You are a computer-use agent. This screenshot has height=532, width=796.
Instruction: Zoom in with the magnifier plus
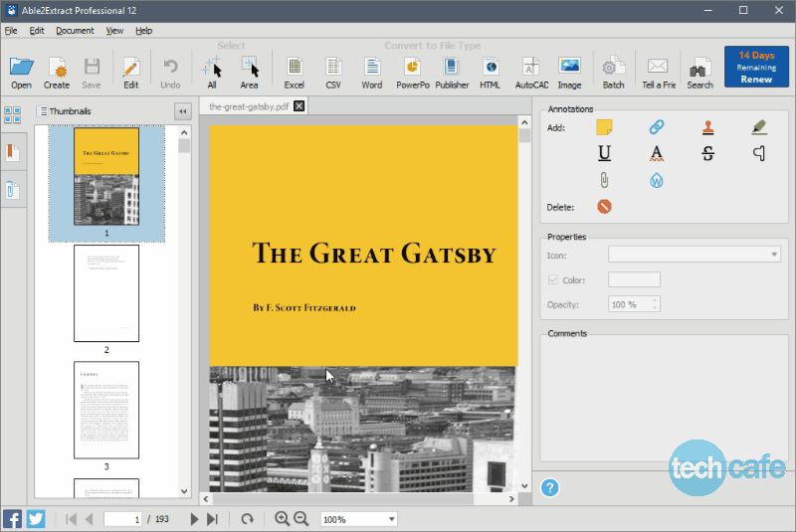click(282, 518)
